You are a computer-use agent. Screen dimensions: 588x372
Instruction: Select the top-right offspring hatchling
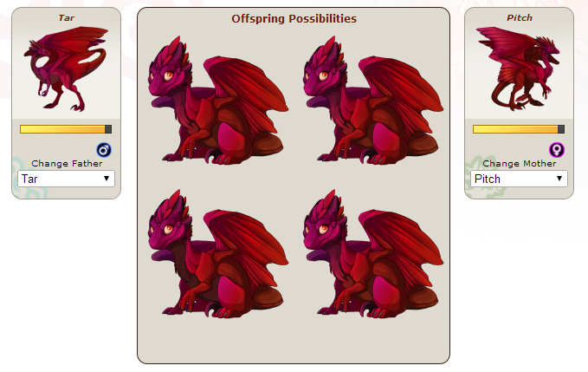tap(373, 101)
